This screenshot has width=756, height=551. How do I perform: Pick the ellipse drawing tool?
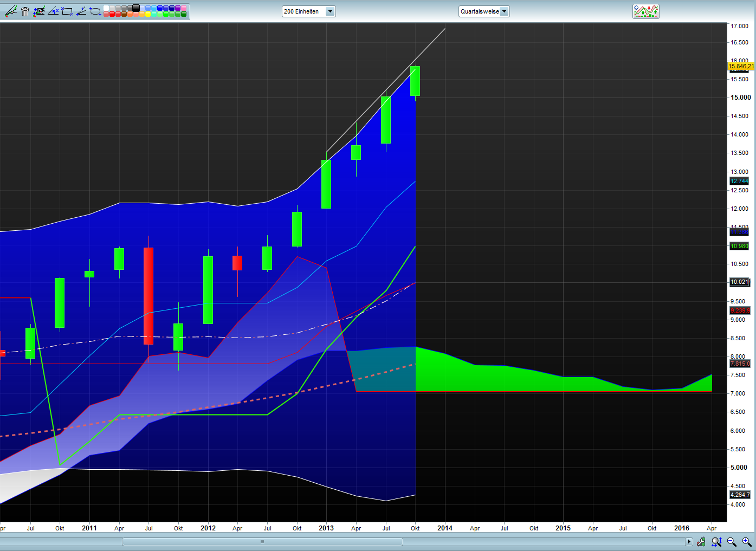coord(95,11)
